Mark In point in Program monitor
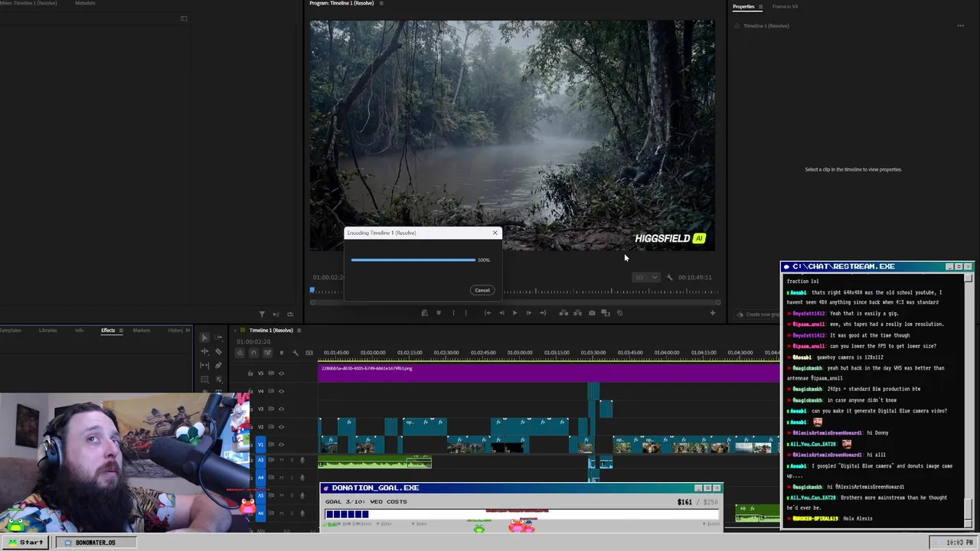Screen dimensions: 980x551 453,313
